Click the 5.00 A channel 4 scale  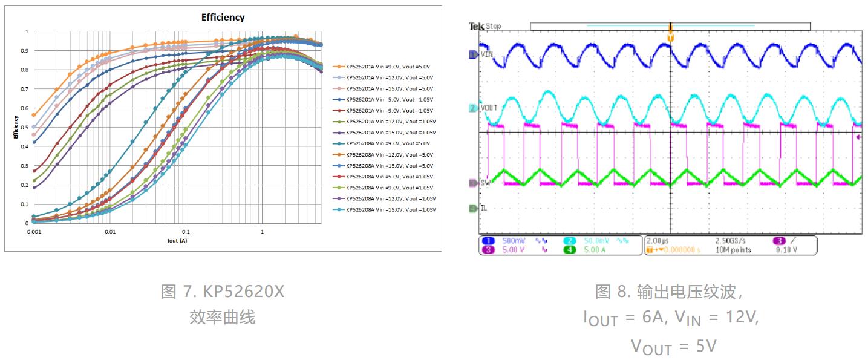(x=596, y=249)
